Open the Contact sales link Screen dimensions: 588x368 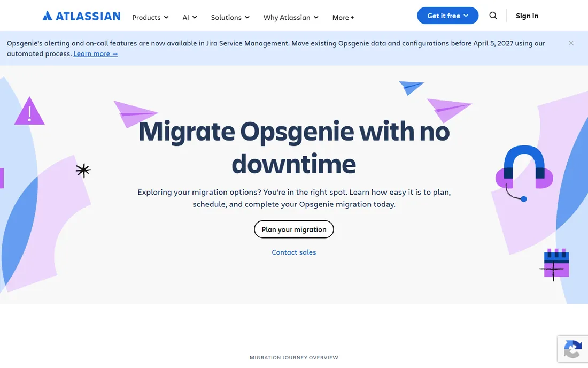[294, 252]
